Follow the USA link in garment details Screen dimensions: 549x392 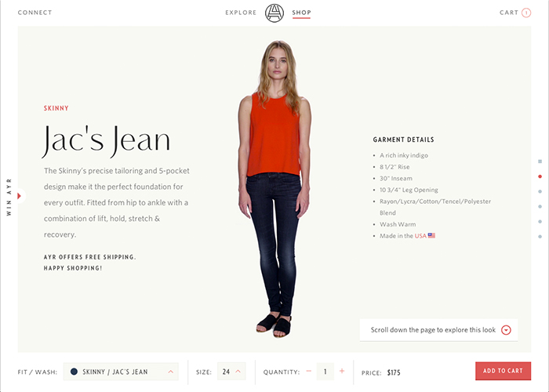420,236
